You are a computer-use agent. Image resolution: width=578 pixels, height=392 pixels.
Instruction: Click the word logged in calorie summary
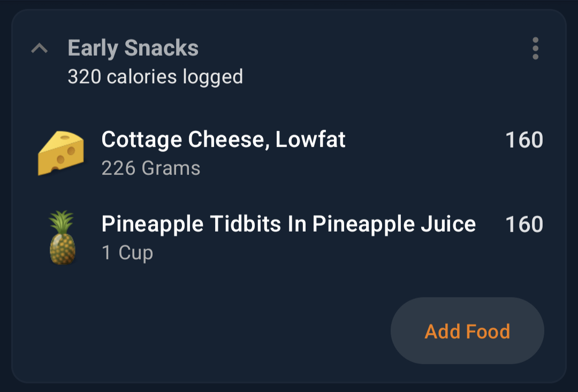[x=212, y=77]
